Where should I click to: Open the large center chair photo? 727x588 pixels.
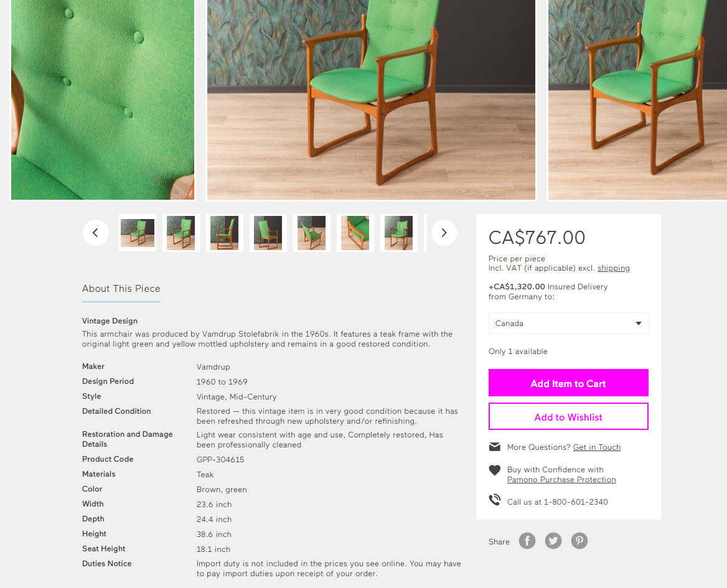click(x=371, y=100)
